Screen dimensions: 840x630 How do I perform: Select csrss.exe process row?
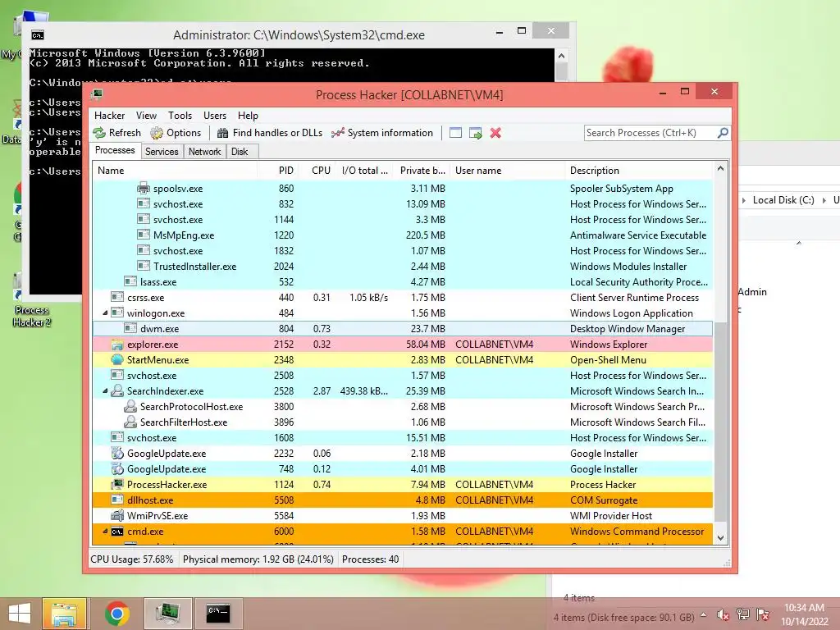tap(403, 297)
